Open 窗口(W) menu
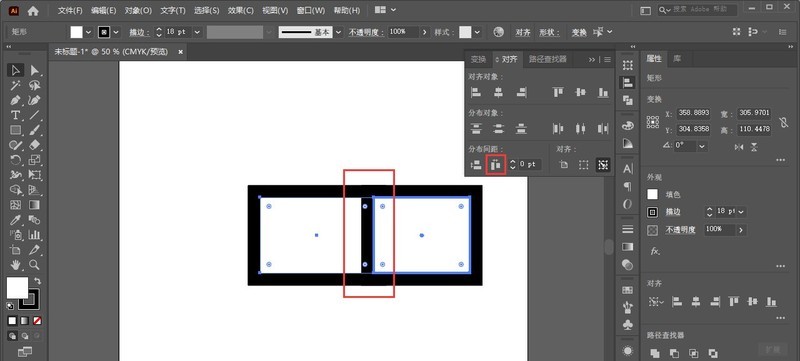Screen dimensions: 800x361 coord(311,10)
